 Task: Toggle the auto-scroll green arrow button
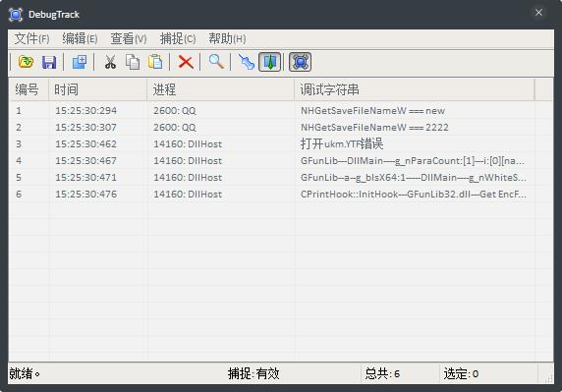click(x=270, y=62)
